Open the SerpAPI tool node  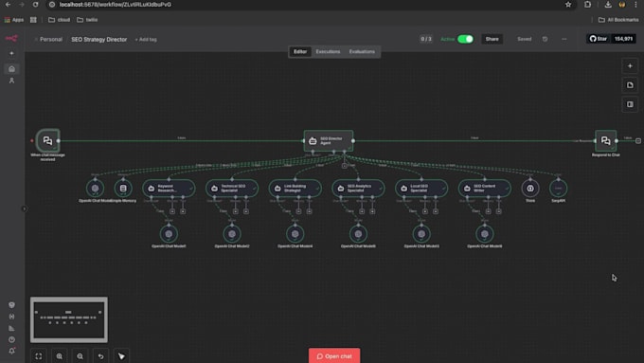click(558, 189)
